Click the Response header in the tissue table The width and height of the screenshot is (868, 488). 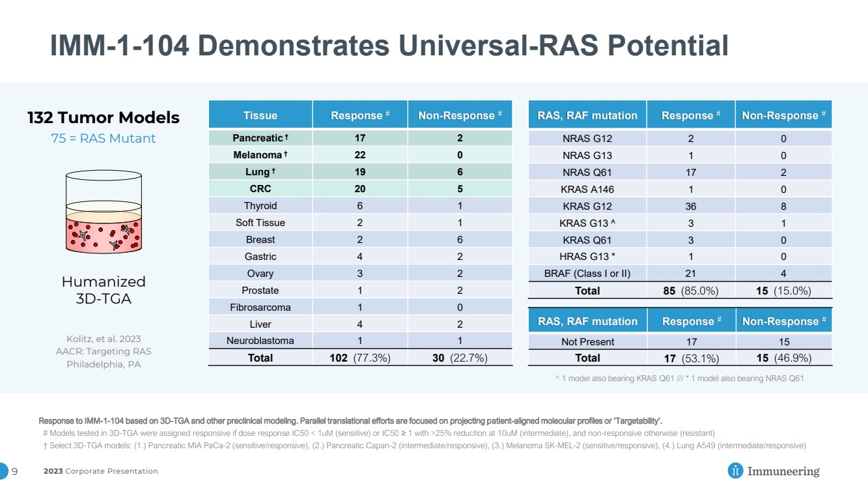pos(360,115)
